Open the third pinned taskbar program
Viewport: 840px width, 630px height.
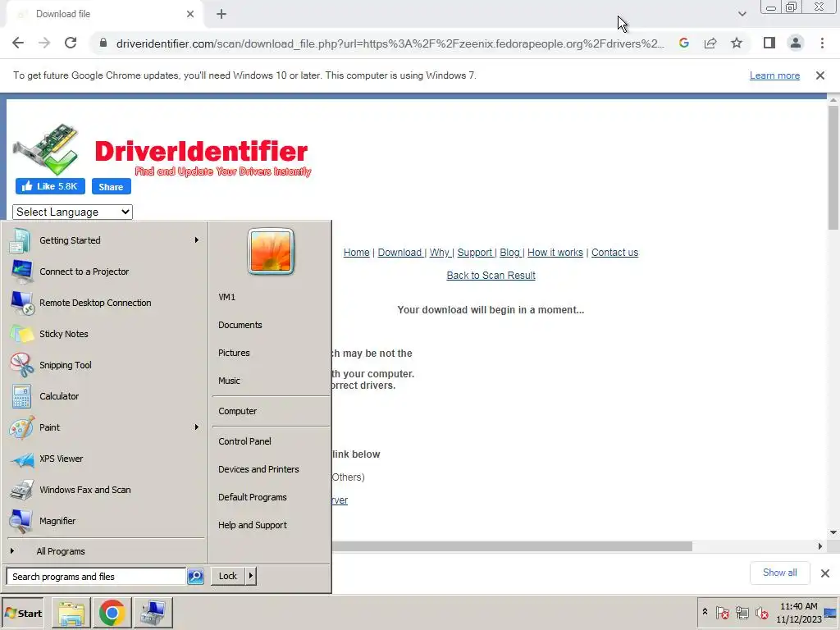pos(153,613)
